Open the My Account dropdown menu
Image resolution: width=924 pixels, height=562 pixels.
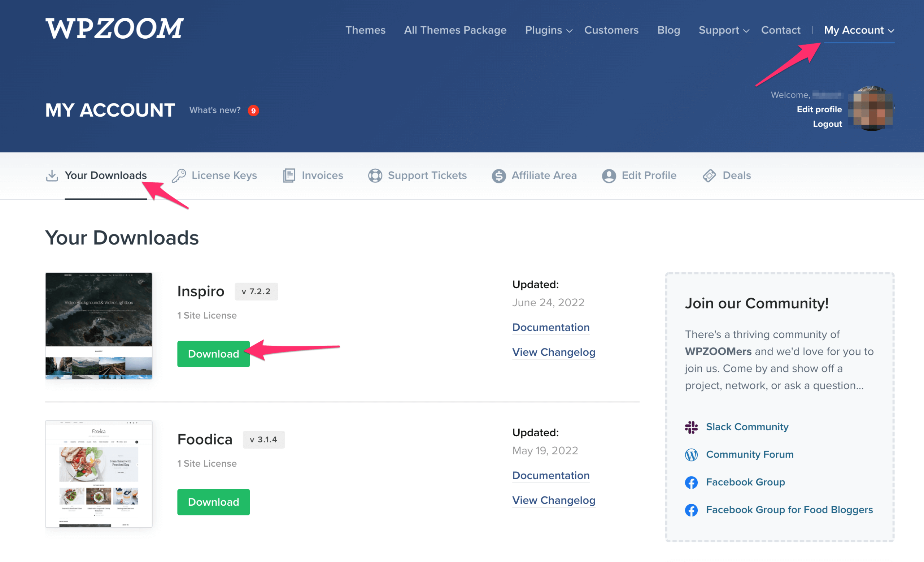(859, 30)
